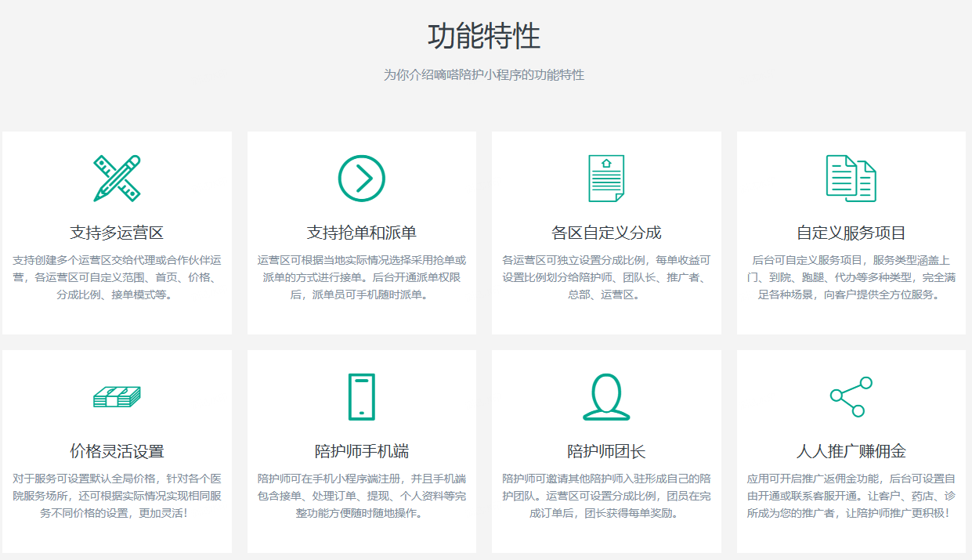Screen dimensions: 972x560
Task: Click the single document icon
Action: click(x=606, y=179)
